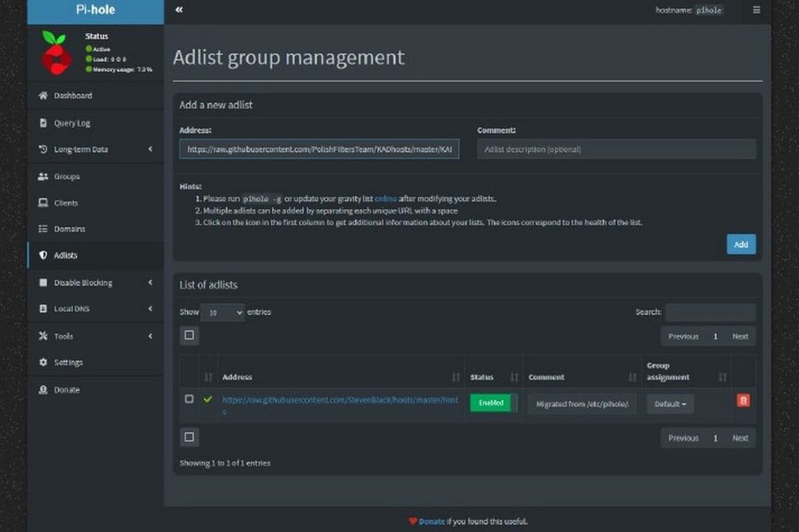Open Dashboard from the sidebar
The image size is (799, 532).
tap(96, 95)
